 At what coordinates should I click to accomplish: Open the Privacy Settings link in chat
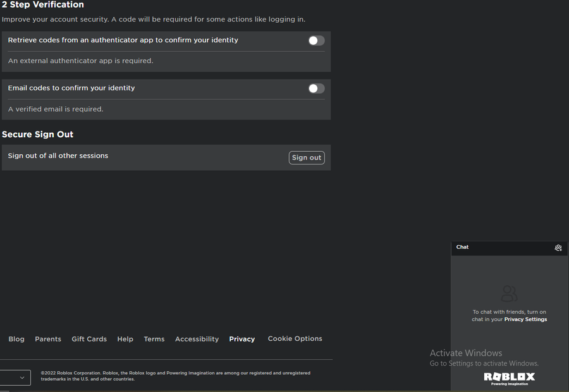(x=525, y=319)
